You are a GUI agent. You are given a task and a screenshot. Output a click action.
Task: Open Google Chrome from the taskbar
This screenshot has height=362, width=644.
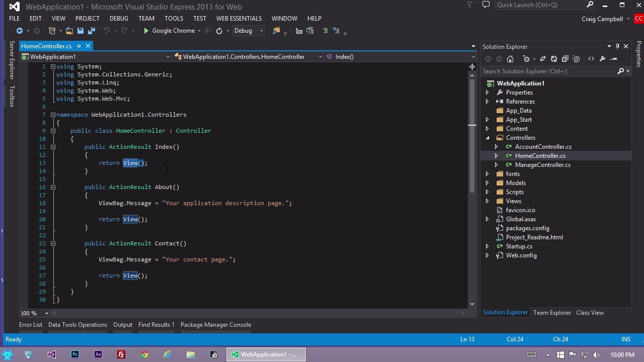pos(144,354)
